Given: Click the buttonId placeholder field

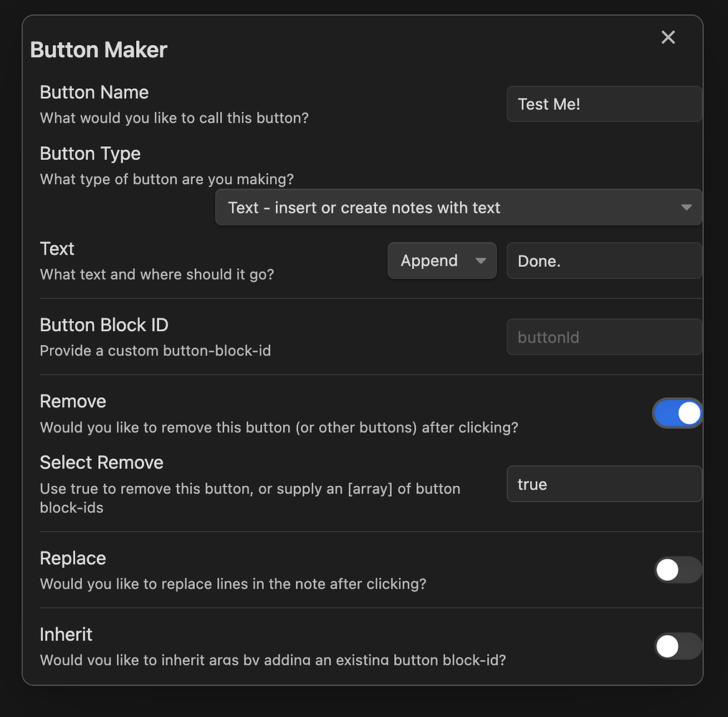Looking at the screenshot, I should coord(604,337).
